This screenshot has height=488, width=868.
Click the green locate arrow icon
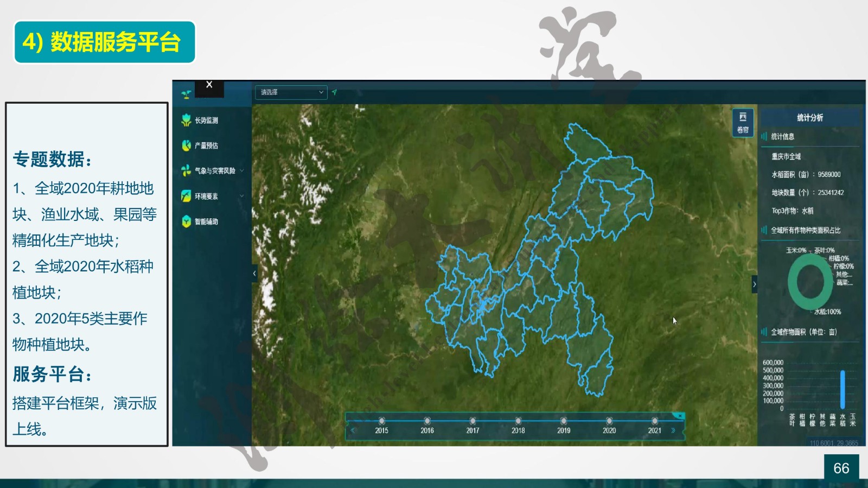click(335, 92)
